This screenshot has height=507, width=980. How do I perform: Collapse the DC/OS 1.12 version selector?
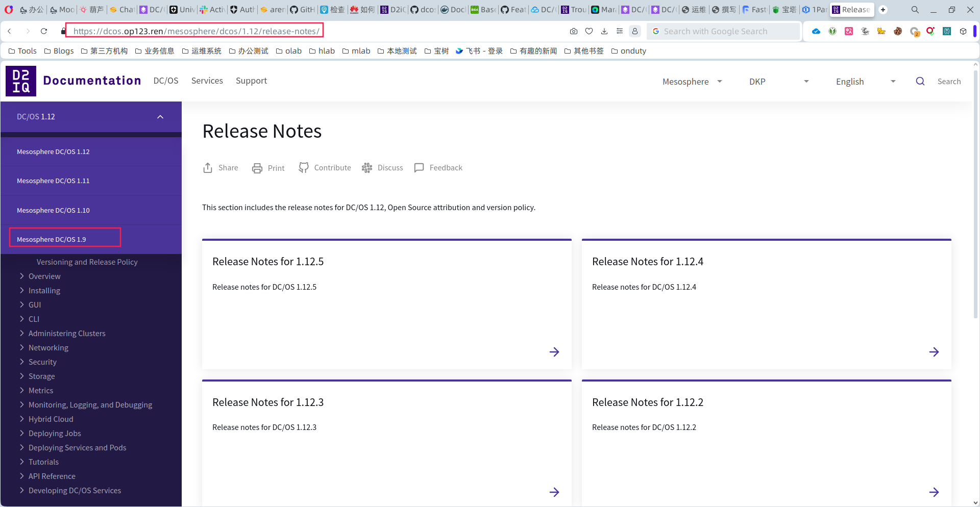coord(160,117)
